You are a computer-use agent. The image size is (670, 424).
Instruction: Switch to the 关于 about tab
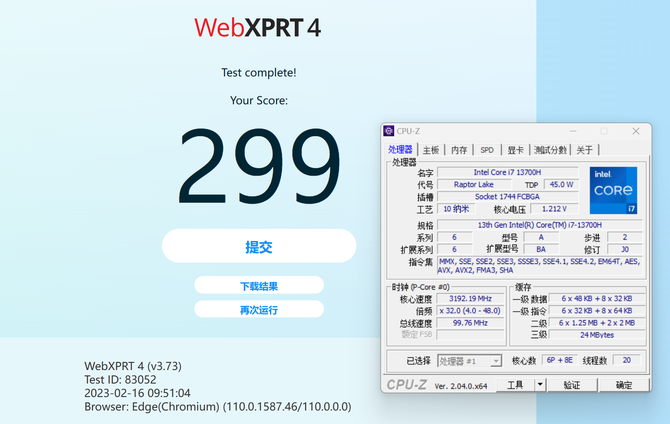pyautogui.click(x=585, y=150)
